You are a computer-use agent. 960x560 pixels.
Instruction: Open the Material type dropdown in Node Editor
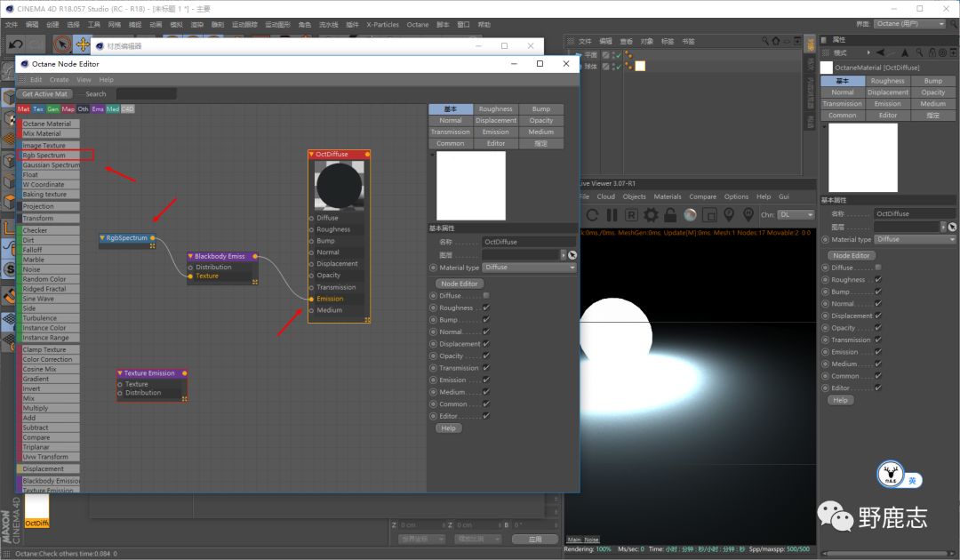pos(530,268)
